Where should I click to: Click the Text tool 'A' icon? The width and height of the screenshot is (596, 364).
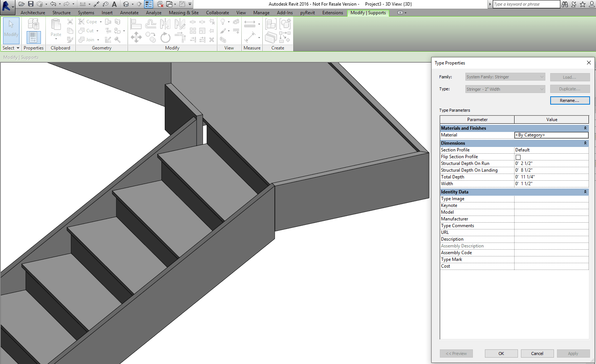(114, 4)
